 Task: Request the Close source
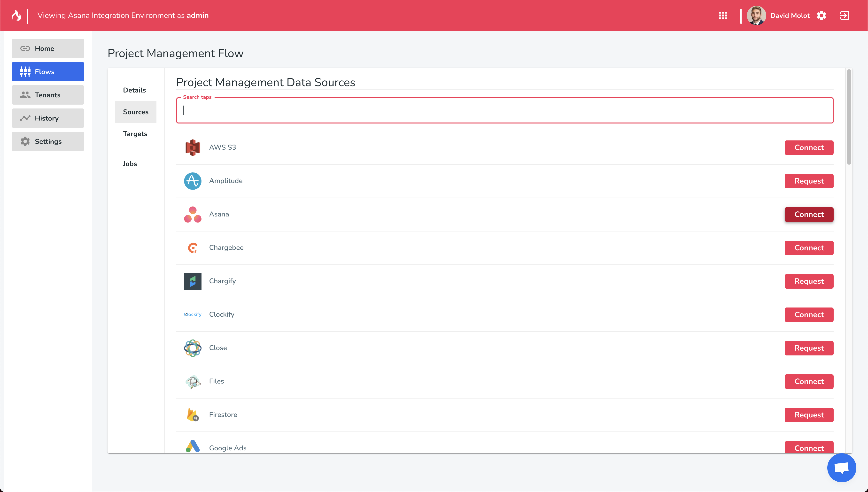click(x=809, y=348)
